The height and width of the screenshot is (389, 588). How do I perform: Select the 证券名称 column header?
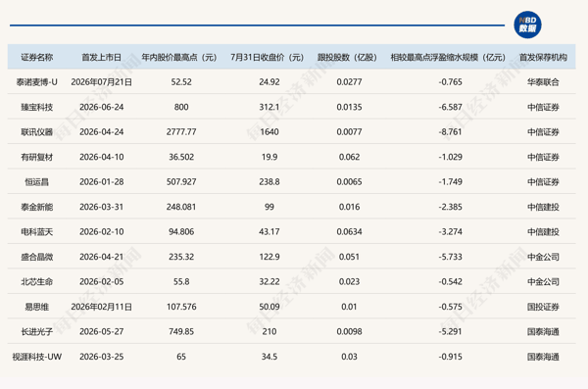click(x=37, y=58)
